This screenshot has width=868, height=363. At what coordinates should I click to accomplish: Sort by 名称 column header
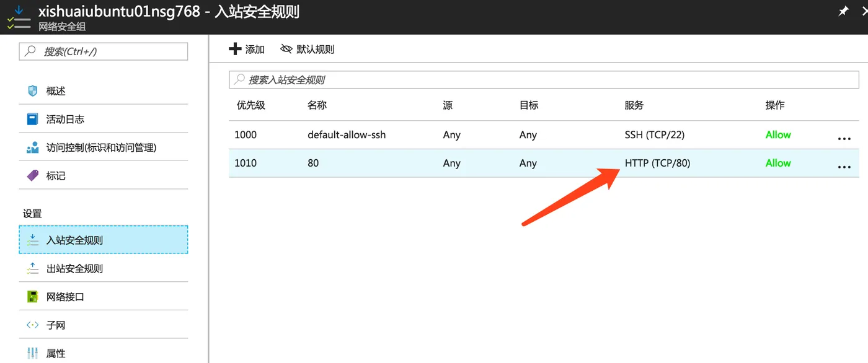[317, 105]
